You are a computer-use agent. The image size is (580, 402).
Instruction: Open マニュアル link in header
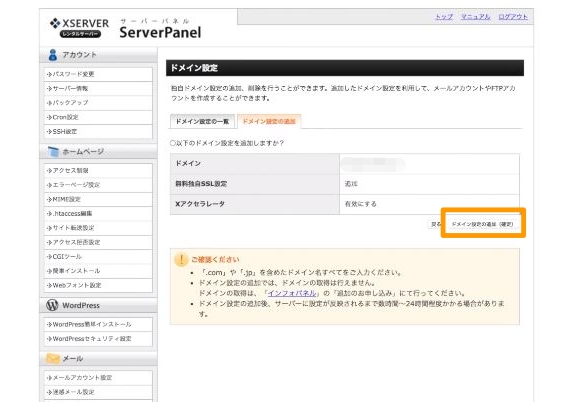pyautogui.click(x=475, y=17)
